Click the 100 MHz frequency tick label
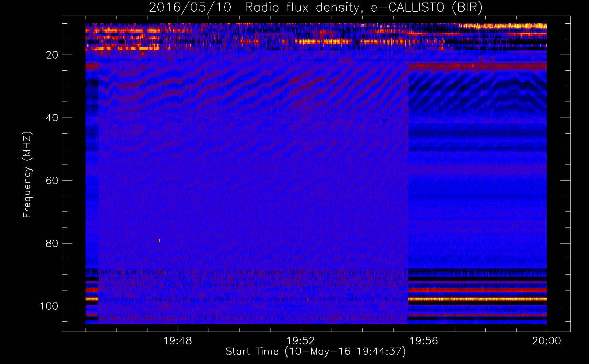The image size is (589, 364). (49, 306)
